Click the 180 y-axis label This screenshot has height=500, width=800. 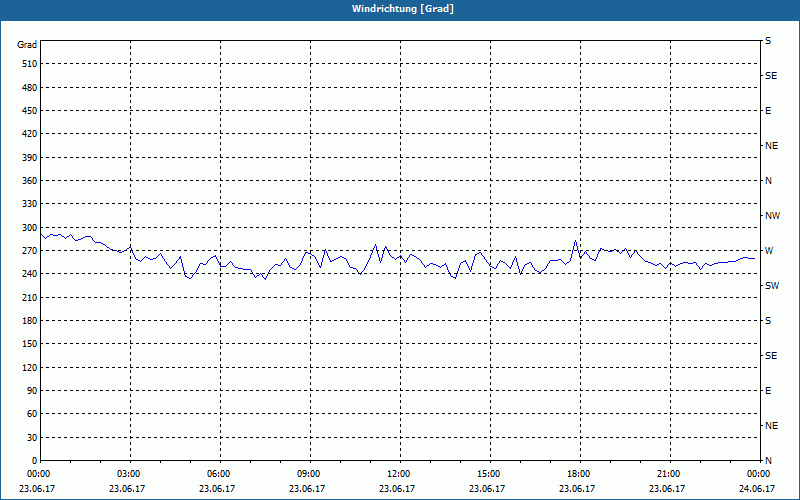(30, 321)
